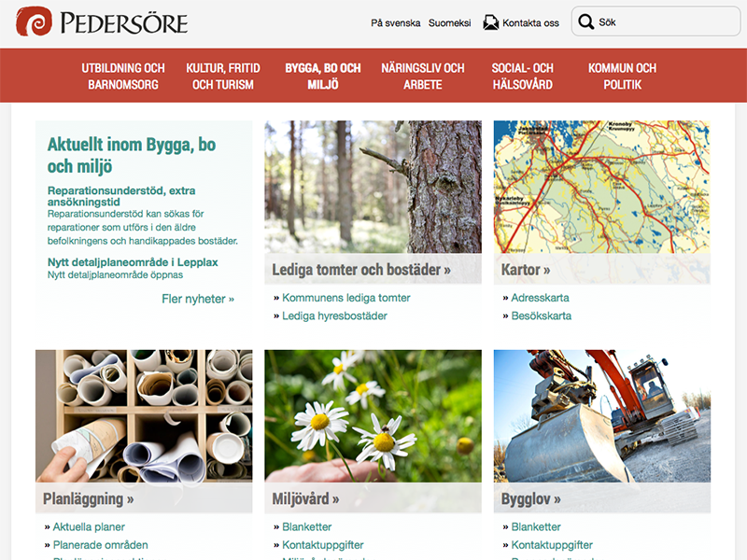Image resolution: width=747 pixels, height=560 pixels.
Task: Click the Pedersöre logo
Action: pyautogui.click(x=102, y=22)
